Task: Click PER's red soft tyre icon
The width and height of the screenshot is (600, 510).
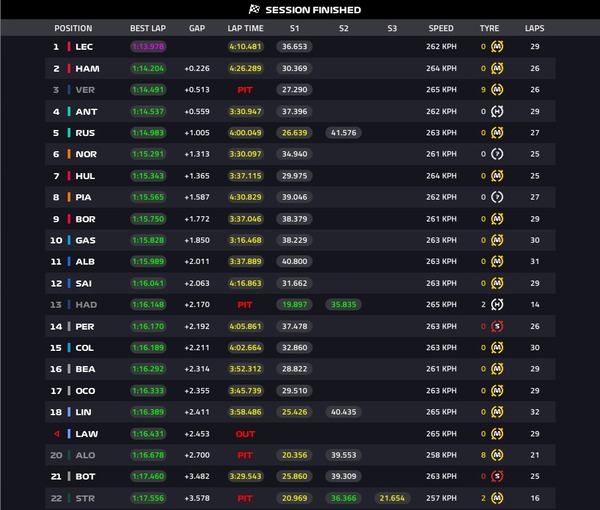Action: pyautogui.click(x=497, y=326)
